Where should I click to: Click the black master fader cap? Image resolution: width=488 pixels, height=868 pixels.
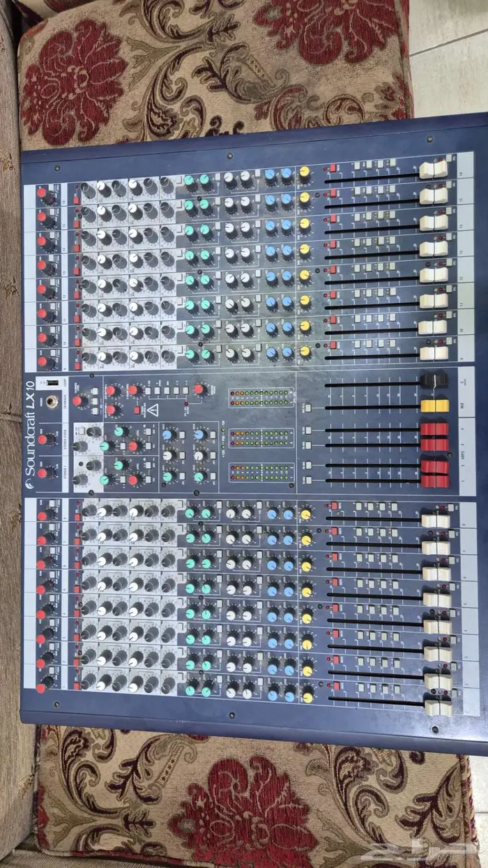[x=431, y=381]
